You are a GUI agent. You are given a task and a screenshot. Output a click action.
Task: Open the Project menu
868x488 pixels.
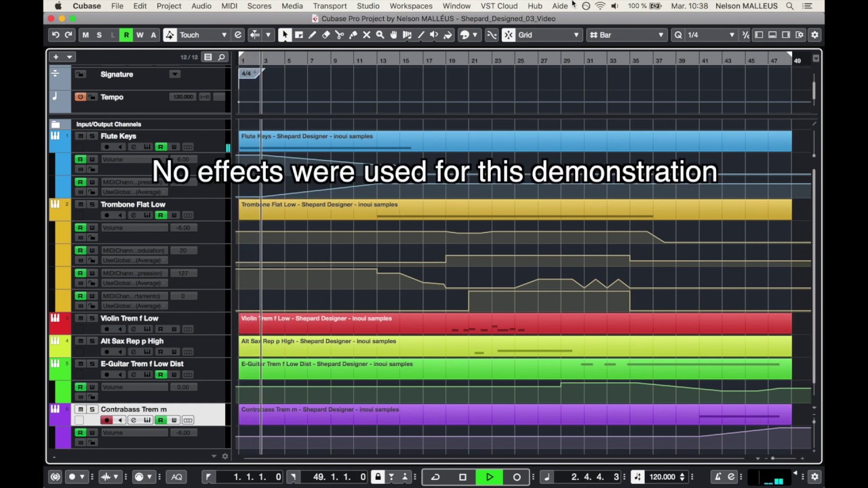click(169, 6)
